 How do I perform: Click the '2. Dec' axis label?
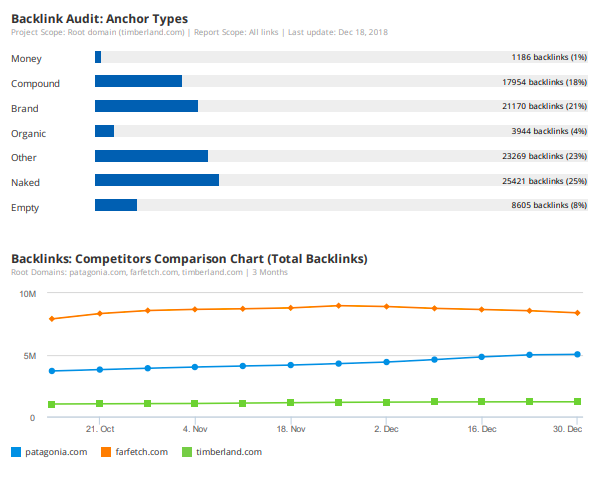tap(386, 429)
